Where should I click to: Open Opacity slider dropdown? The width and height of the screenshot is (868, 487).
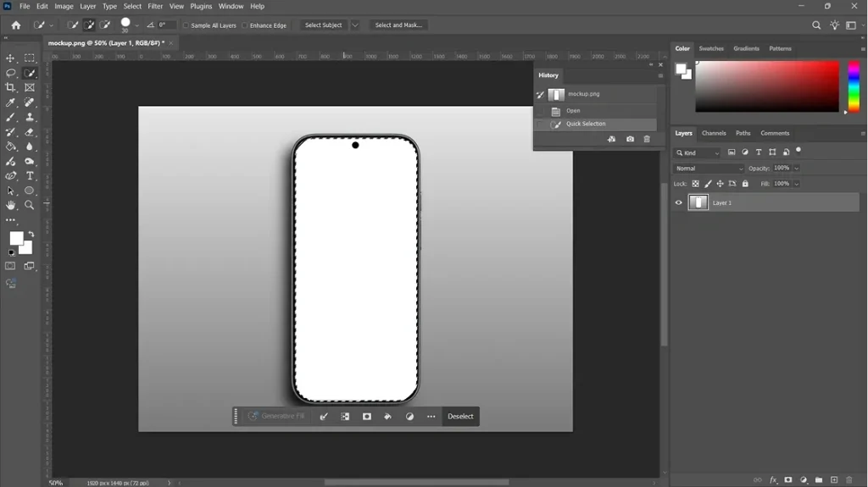pyautogui.click(x=797, y=169)
